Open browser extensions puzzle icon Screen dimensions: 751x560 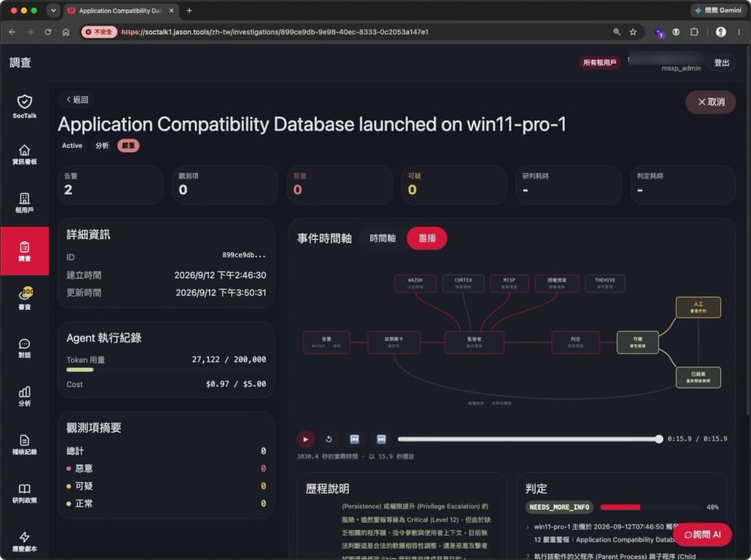coord(694,32)
